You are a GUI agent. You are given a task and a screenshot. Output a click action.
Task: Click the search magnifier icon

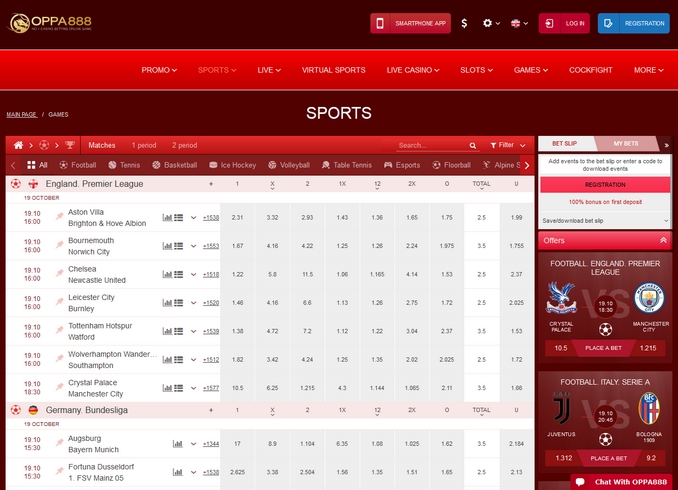(473, 146)
